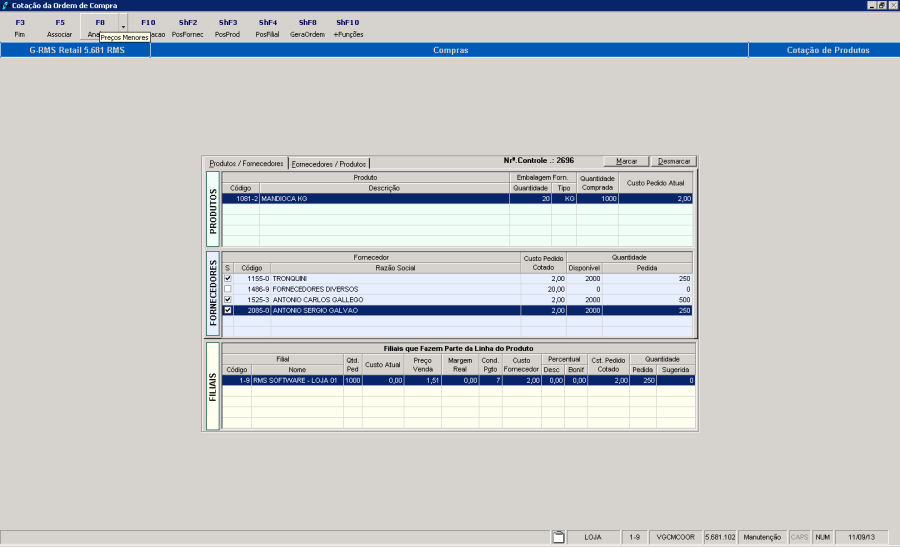Screen dimensions: 900x547
Task: Click Qtd. Ped value 1000 in filial row
Action: click(x=352, y=380)
